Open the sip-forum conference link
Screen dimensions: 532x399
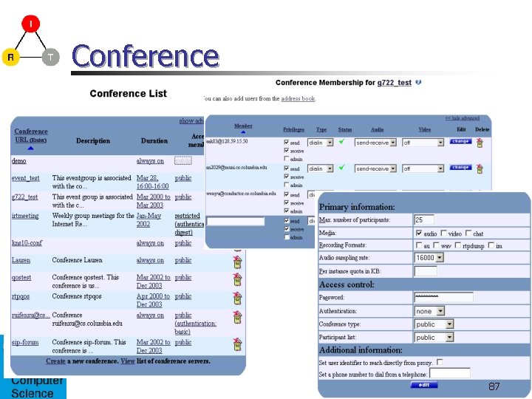click(x=25, y=342)
